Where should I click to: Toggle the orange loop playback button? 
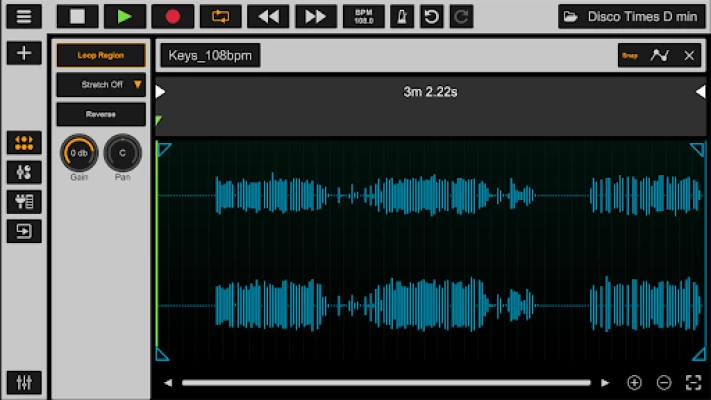coord(220,16)
